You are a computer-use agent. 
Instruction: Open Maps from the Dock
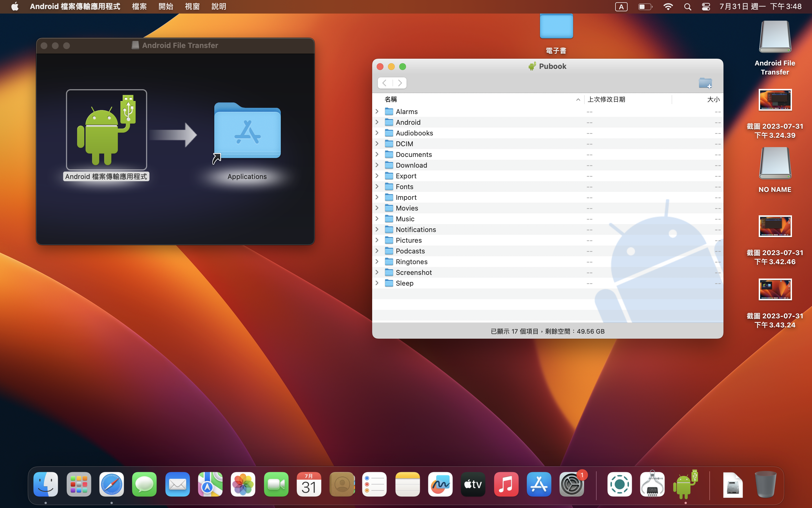tap(210, 484)
